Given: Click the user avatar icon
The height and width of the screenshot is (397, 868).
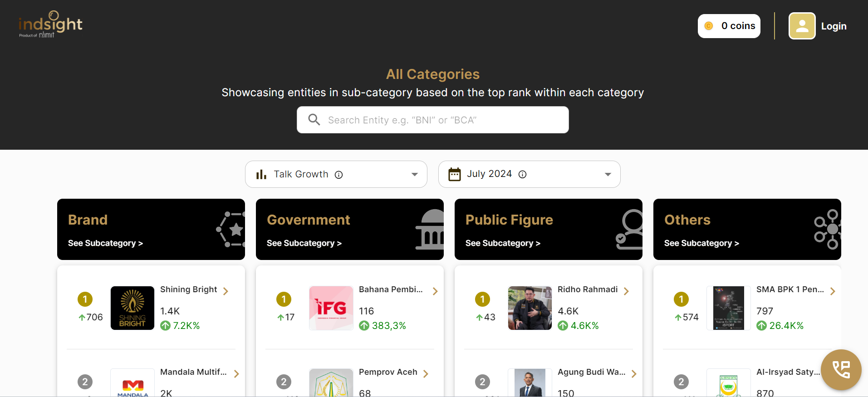Looking at the screenshot, I should tap(802, 26).
